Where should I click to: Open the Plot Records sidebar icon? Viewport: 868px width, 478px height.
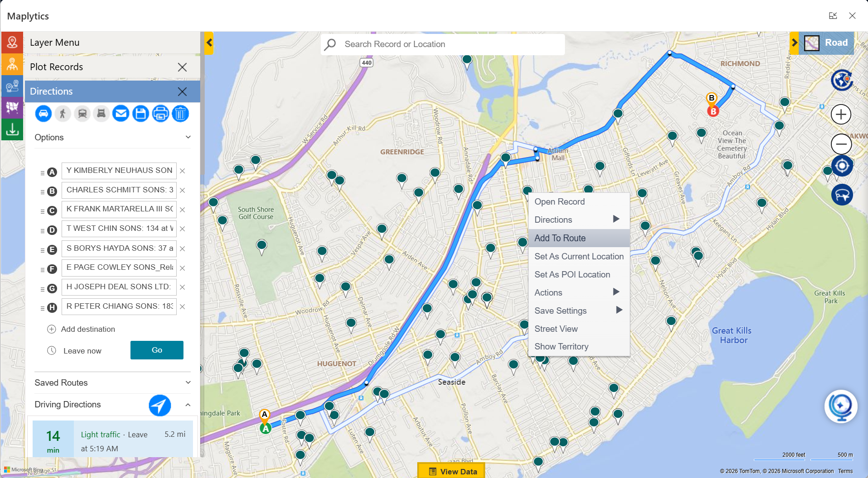(12, 43)
